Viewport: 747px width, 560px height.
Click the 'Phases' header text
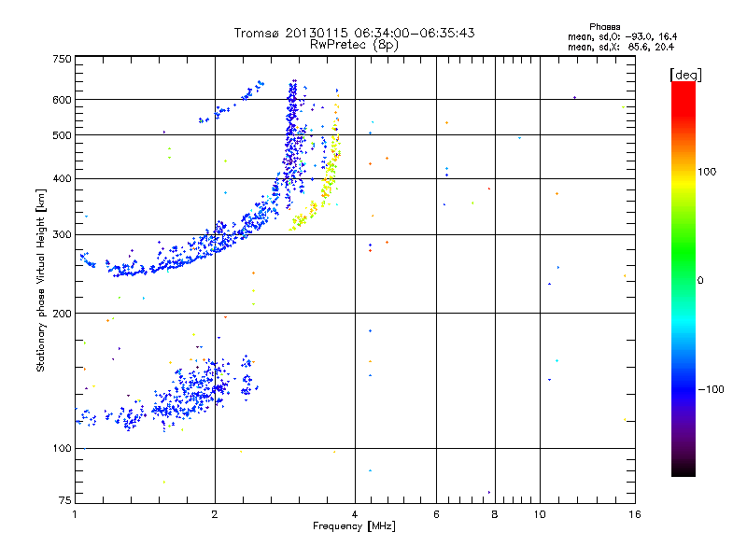pyautogui.click(x=604, y=27)
